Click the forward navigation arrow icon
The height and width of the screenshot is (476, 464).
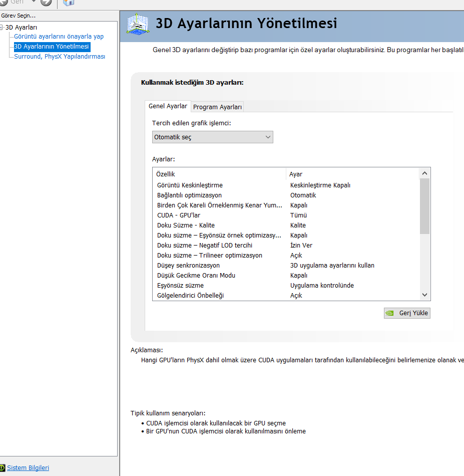coord(46,2)
